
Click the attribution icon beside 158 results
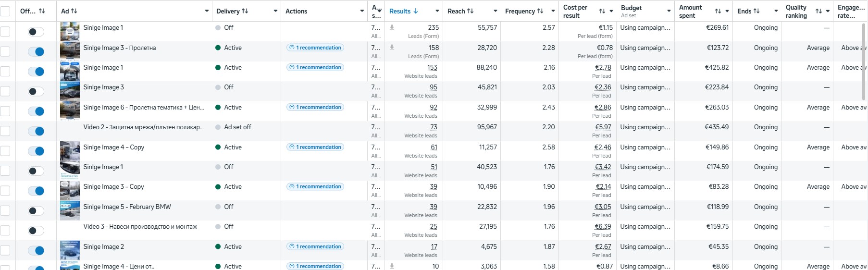(x=392, y=47)
